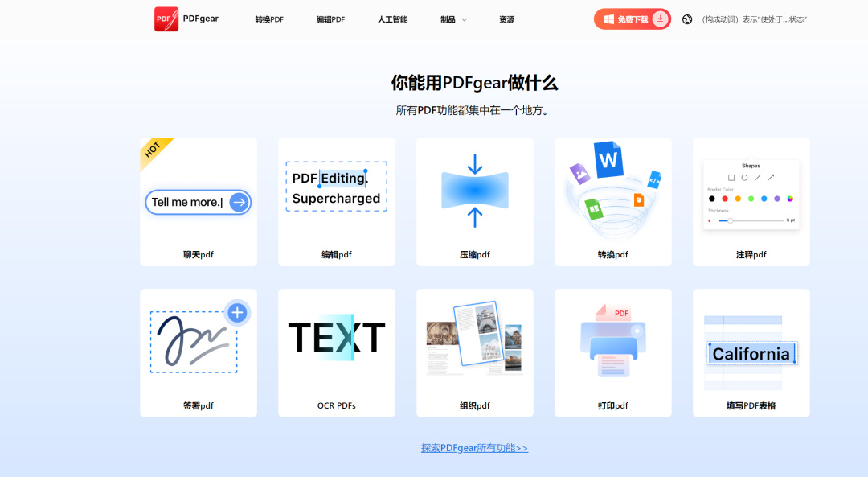Click the download arrow icon in button
868x477 pixels.
coord(660,19)
